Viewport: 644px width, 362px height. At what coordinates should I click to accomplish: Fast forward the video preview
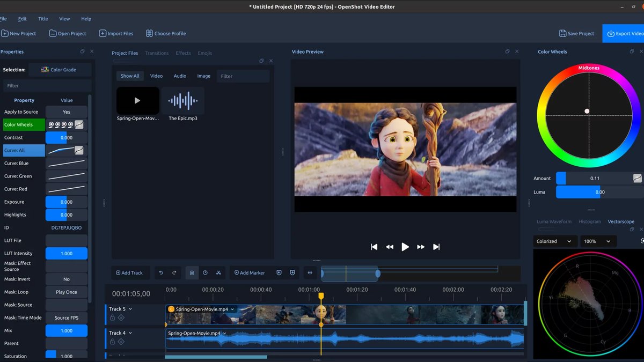(x=421, y=247)
